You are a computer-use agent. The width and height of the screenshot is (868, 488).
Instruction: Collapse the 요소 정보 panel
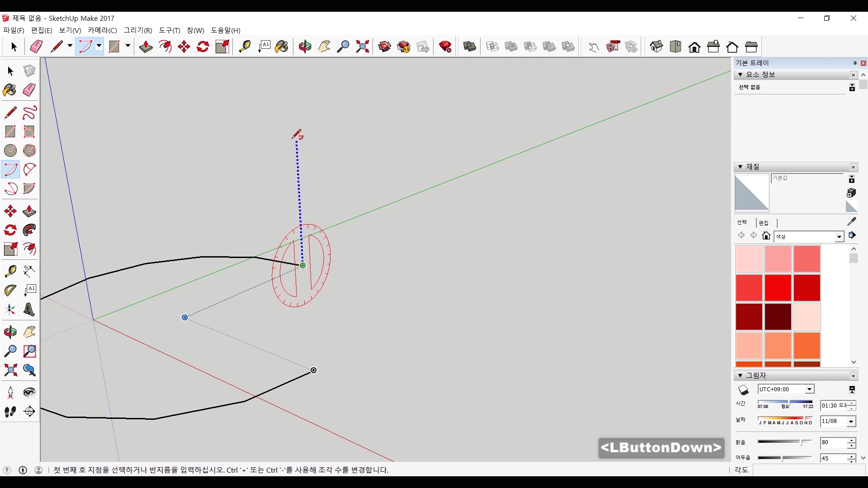click(x=741, y=75)
